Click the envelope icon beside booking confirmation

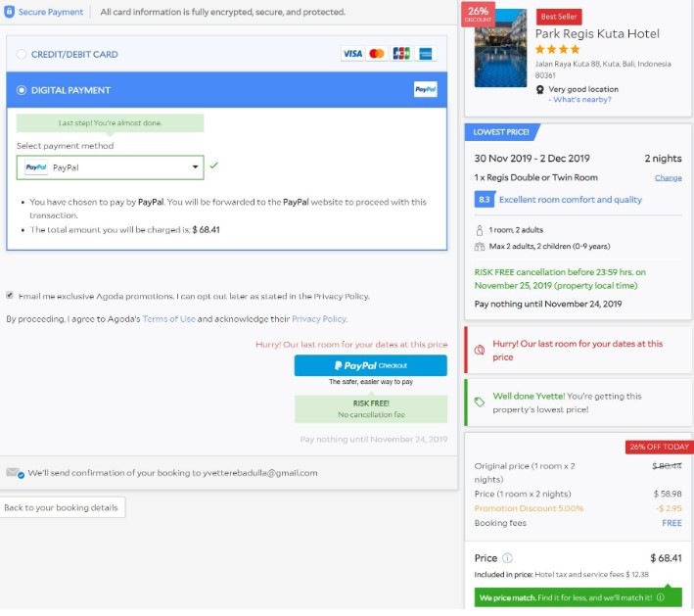(x=15, y=473)
